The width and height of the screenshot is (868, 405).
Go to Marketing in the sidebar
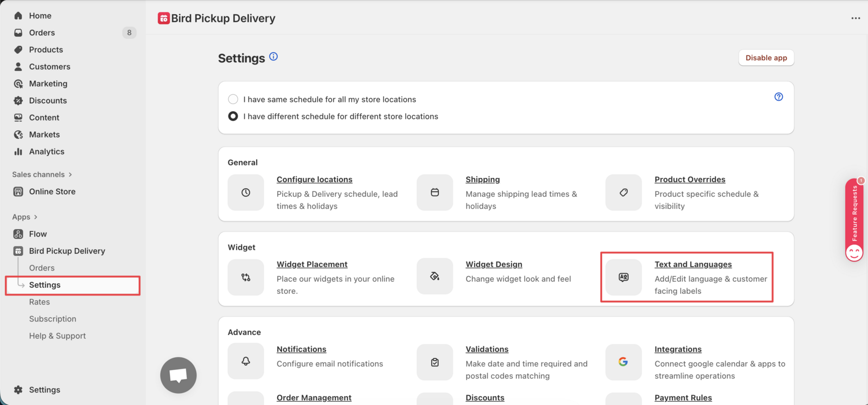(48, 83)
